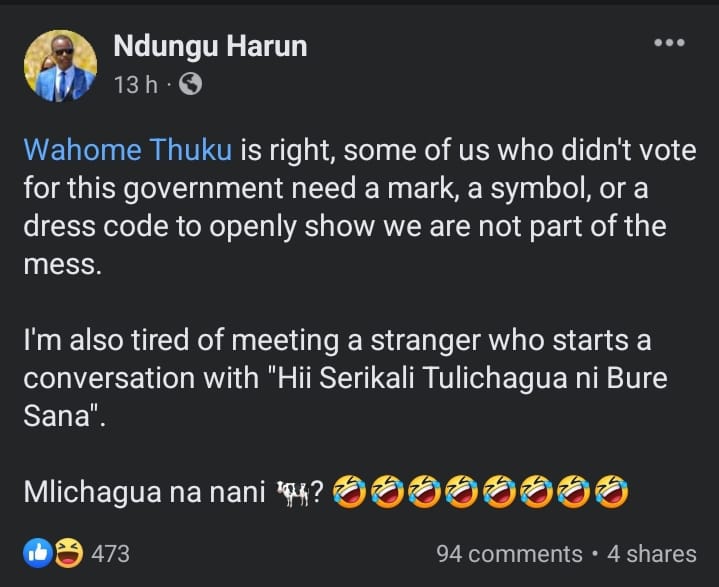Open the three-dot post options menu

[x=669, y=42]
